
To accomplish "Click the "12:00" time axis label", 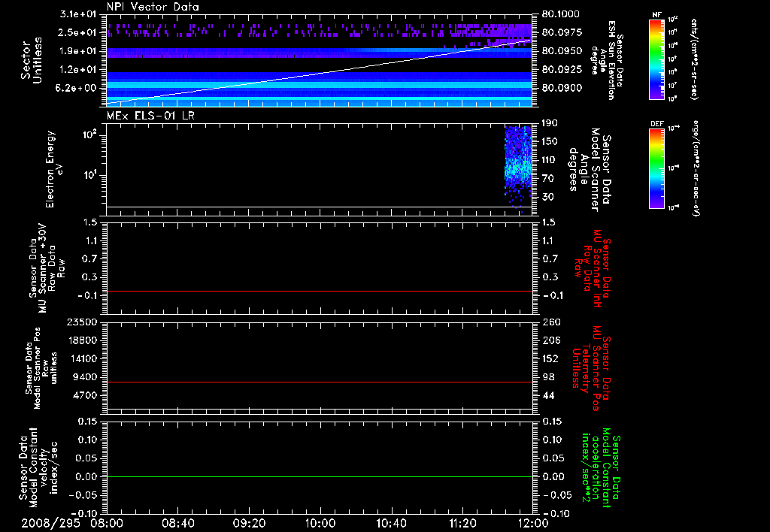I will click(533, 523).
